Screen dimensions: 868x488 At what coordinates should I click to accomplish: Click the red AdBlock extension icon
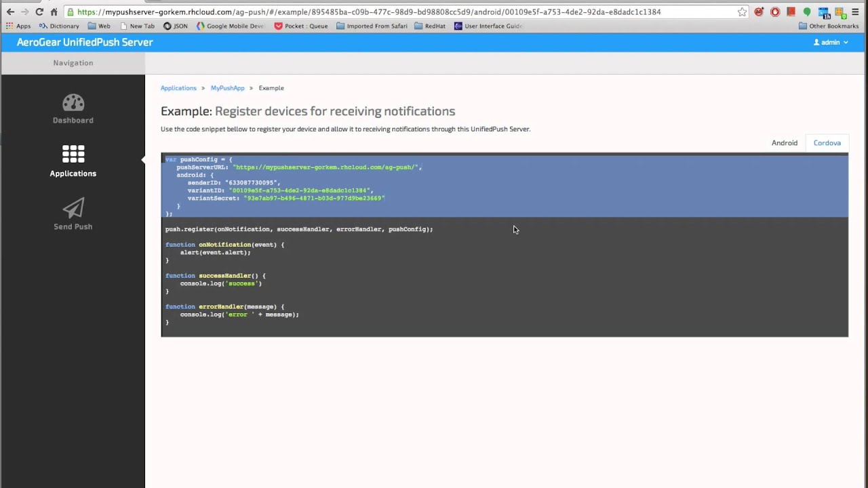click(x=759, y=12)
